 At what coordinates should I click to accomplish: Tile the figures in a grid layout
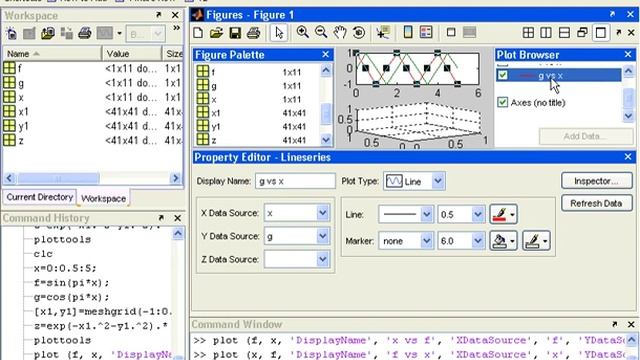click(x=528, y=33)
